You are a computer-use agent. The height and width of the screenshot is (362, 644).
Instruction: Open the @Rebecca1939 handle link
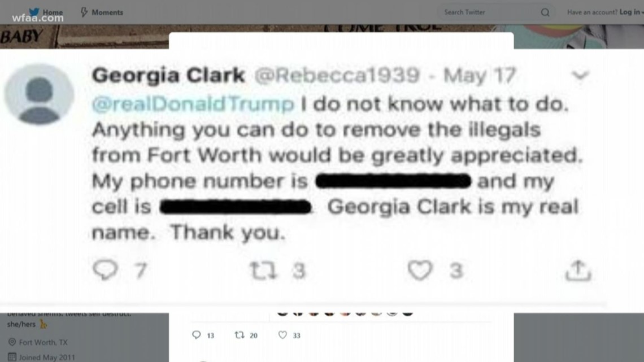337,75
